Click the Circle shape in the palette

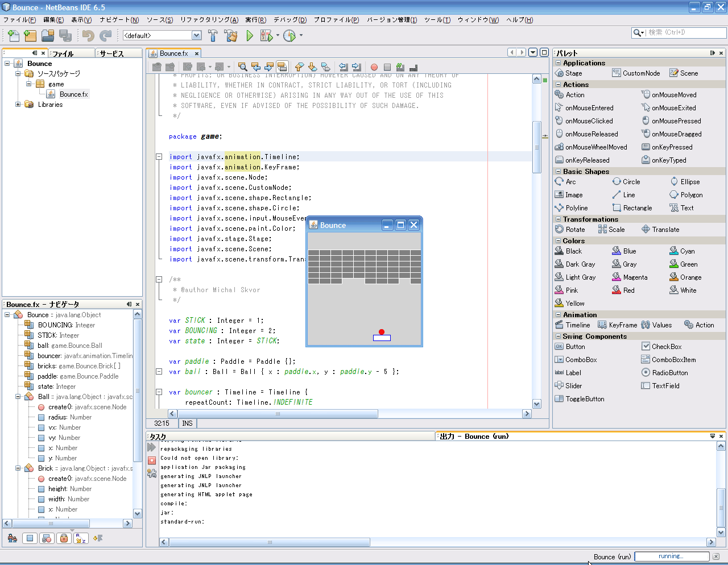626,182
